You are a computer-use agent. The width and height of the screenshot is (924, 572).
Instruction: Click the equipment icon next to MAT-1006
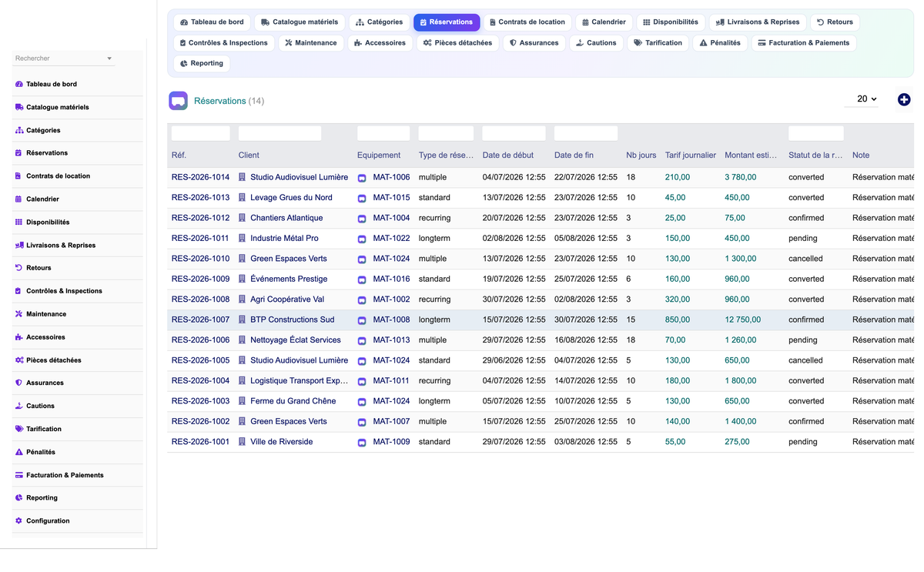362,178
